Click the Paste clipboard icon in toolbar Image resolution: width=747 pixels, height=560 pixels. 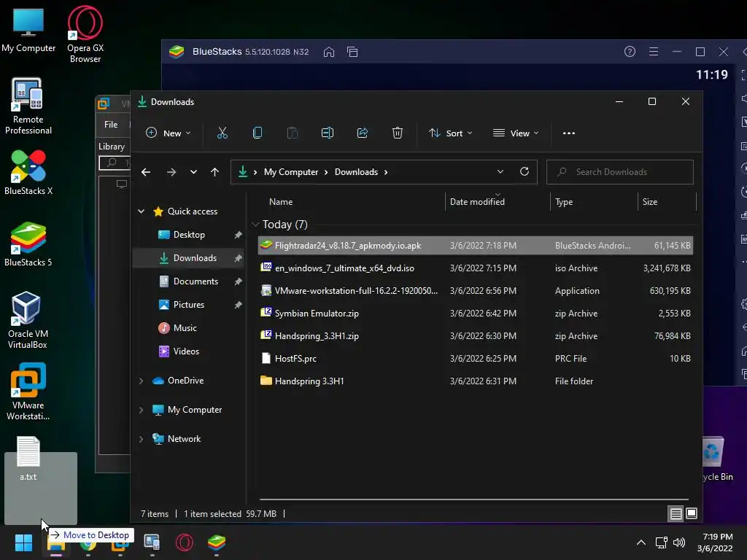(x=292, y=133)
